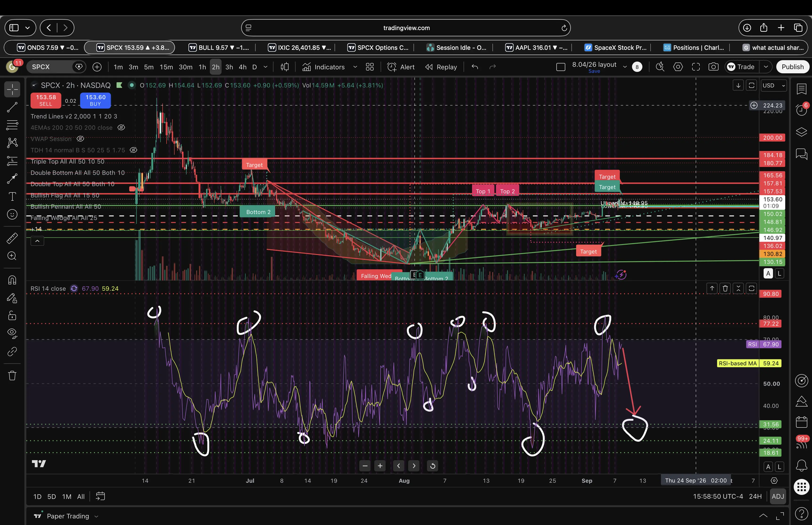Toggle visibility of 4EMAs indicator

click(121, 128)
